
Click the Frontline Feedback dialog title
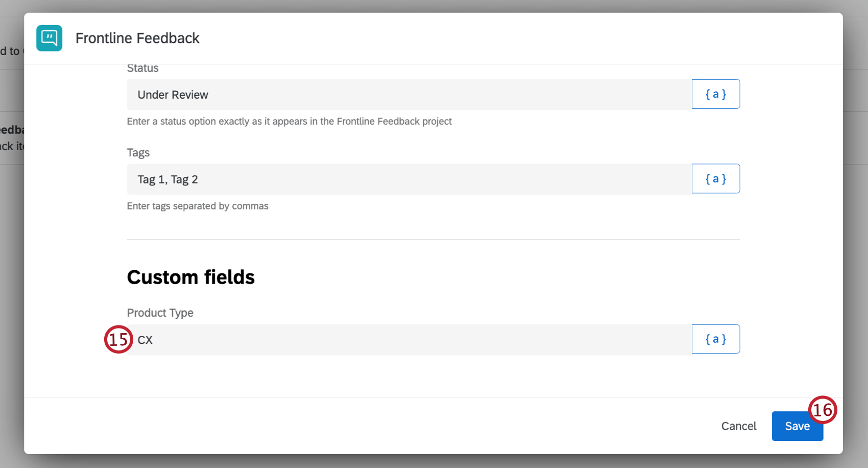[x=137, y=38]
